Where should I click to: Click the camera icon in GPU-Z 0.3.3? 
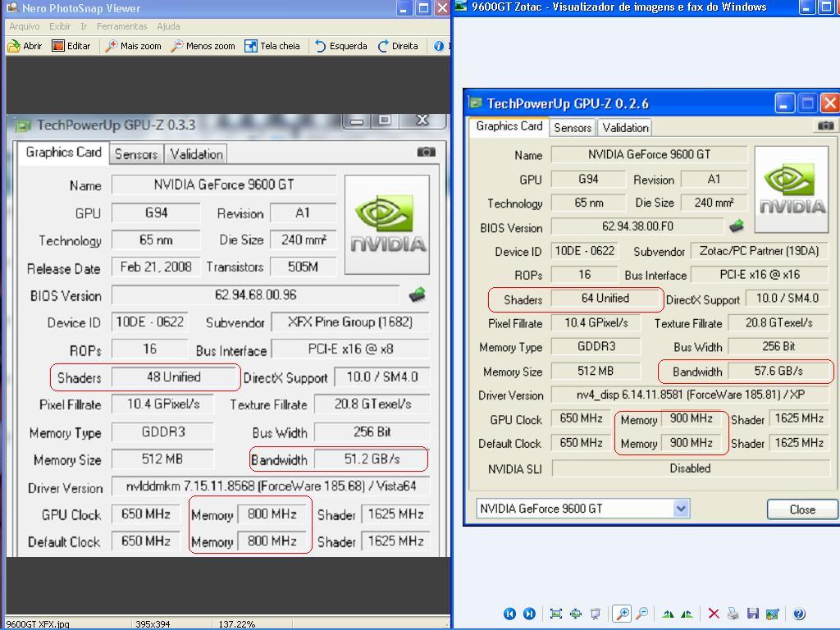426,152
